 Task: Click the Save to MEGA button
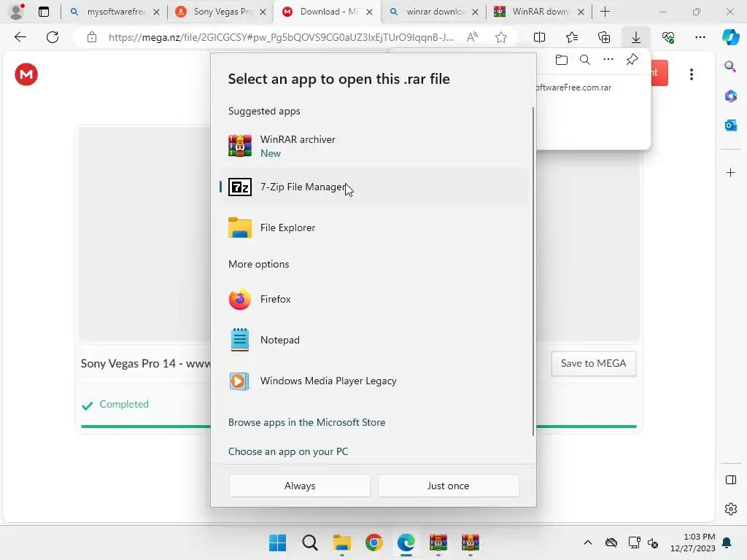tap(593, 363)
